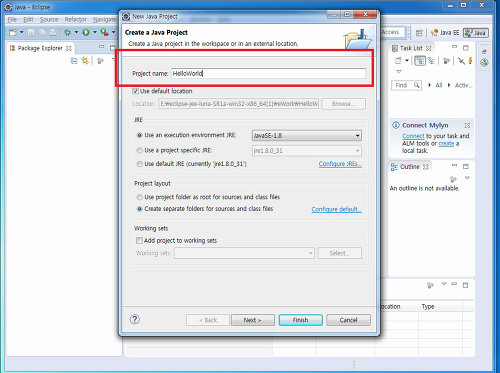Open Edit menu in Eclipse
500x373 pixels.
pos(28,19)
